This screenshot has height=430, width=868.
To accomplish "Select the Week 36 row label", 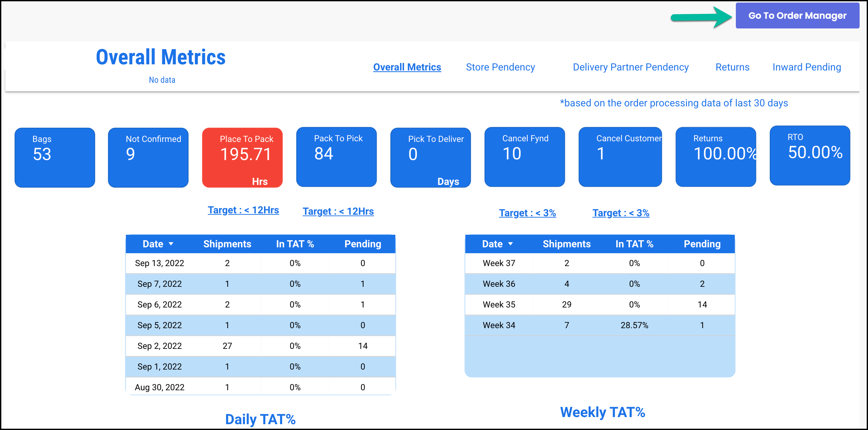I will tap(499, 284).
